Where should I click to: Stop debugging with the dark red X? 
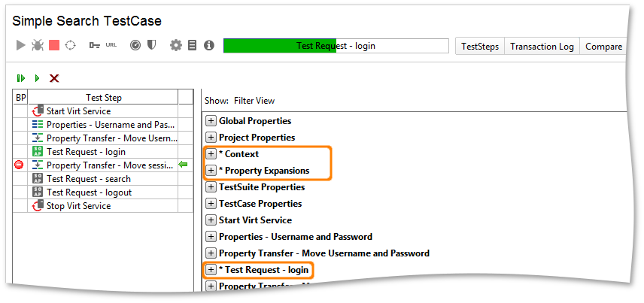[x=54, y=78]
